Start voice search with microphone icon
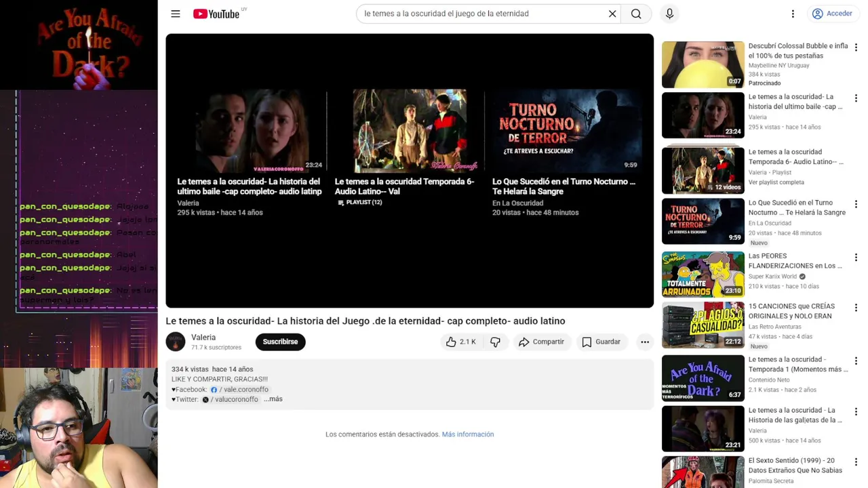 click(669, 14)
